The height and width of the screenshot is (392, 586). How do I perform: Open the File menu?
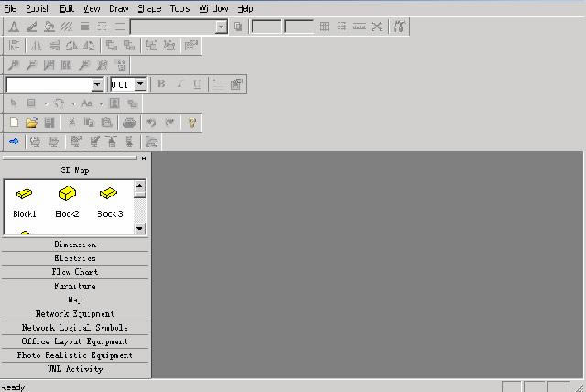pos(10,8)
